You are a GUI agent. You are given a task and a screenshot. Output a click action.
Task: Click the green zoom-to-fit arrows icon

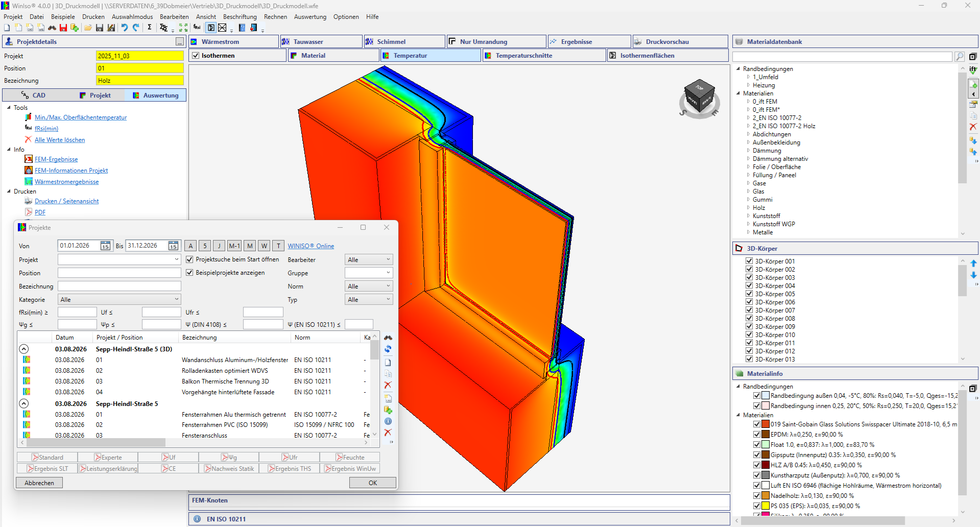click(x=183, y=28)
